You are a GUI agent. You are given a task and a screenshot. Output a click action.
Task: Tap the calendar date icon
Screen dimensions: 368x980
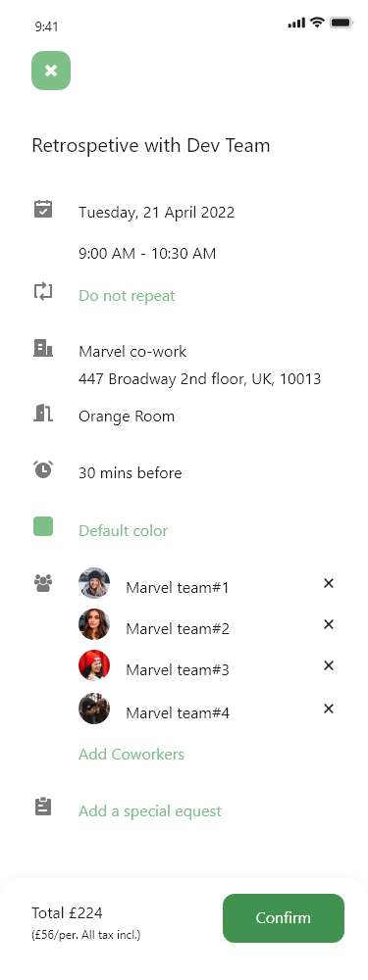point(43,209)
